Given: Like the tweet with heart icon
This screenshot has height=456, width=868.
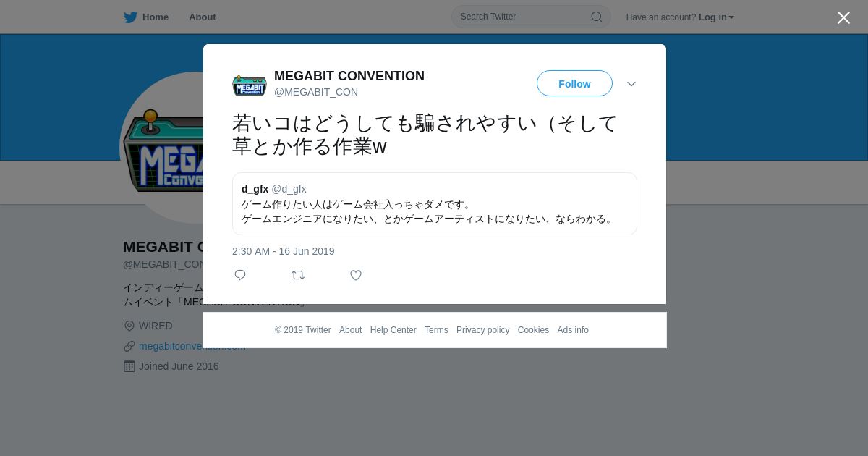Looking at the screenshot, I should tap(356, 275).
